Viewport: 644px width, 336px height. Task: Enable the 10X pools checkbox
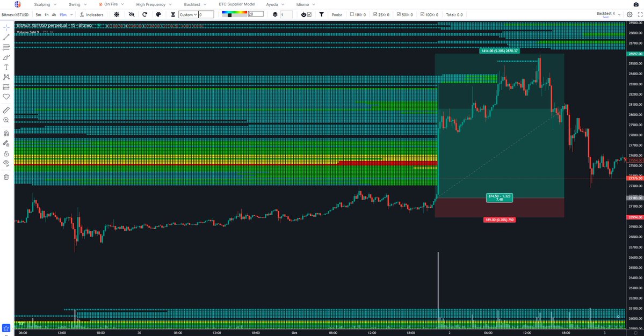352,14
